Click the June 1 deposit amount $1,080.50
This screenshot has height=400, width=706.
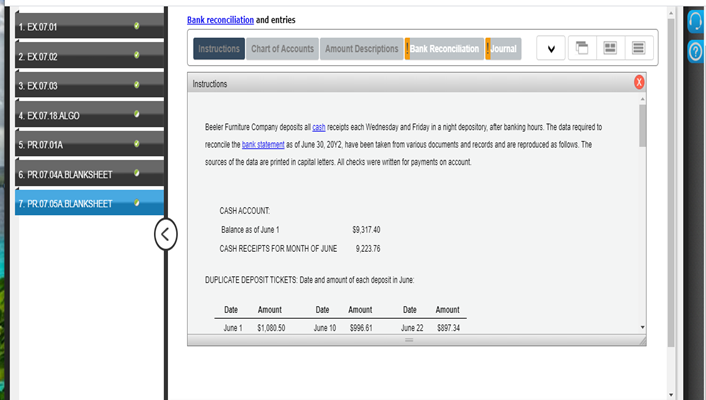pyautogui.click(x=271, y=328)
